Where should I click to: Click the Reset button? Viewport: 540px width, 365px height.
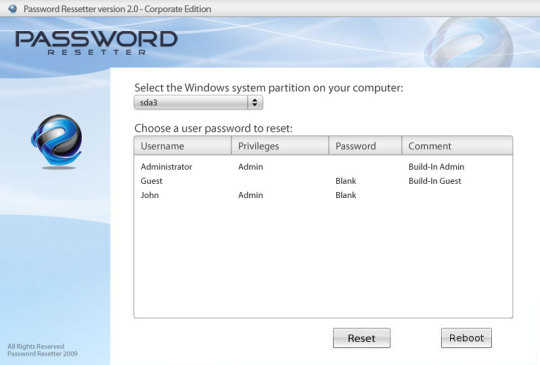(362, 338)
